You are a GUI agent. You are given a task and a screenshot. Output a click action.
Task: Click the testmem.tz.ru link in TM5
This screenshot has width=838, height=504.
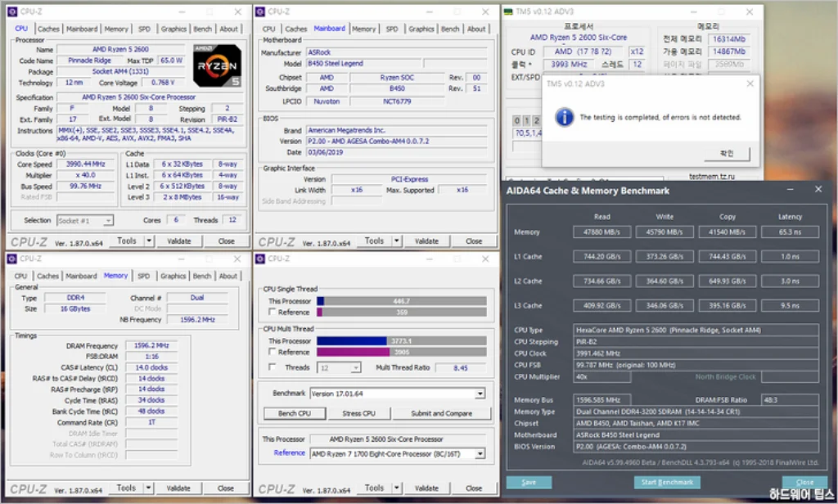pos(712,177)
